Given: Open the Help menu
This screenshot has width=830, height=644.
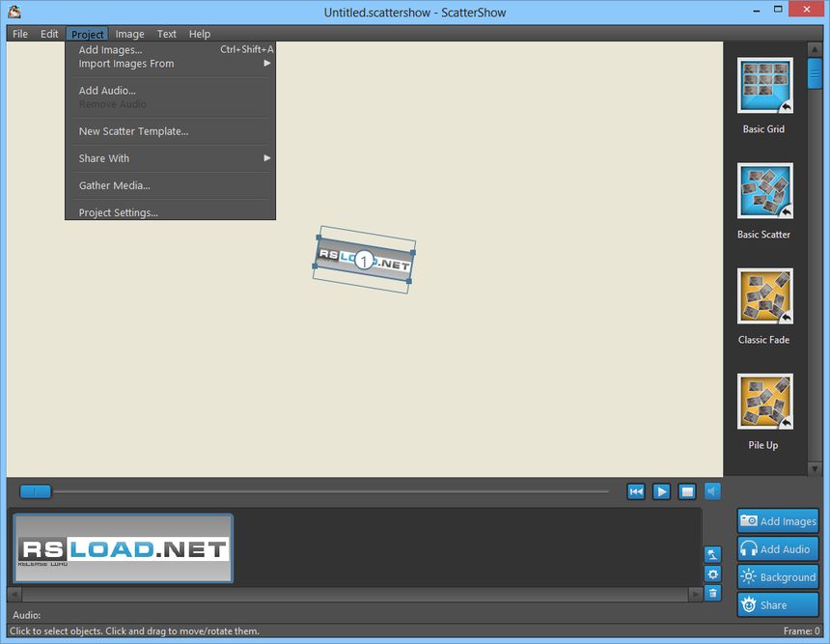Looking at the screenshot, I should 200,34.
